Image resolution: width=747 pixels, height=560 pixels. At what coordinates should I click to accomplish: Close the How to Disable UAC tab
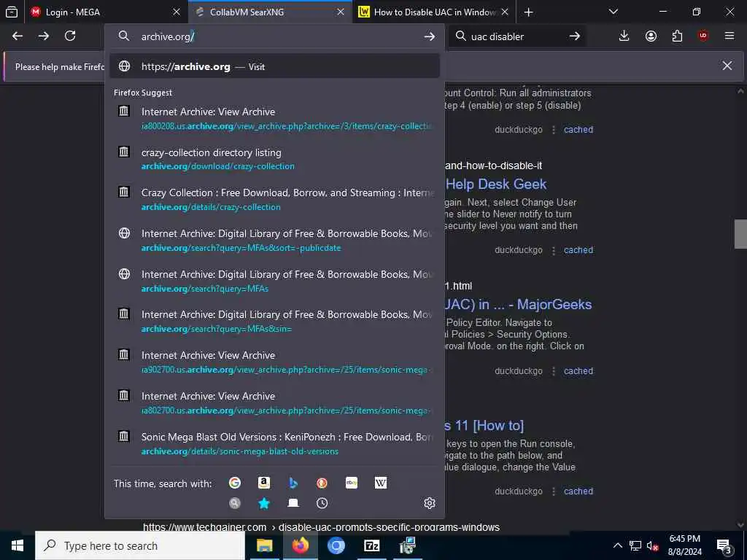[x=505, y=12]
